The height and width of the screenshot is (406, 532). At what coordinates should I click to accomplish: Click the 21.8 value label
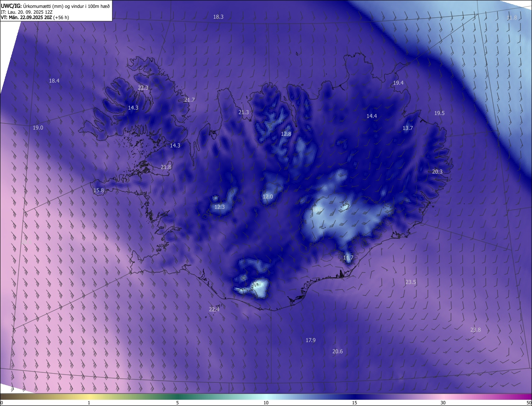pos(166,167)
